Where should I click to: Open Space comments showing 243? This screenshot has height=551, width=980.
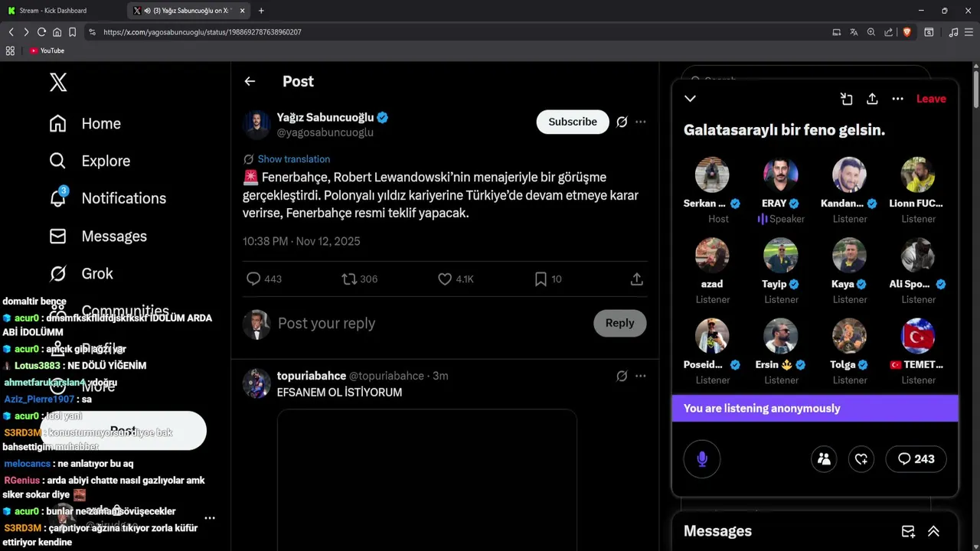tap(916, 459)
